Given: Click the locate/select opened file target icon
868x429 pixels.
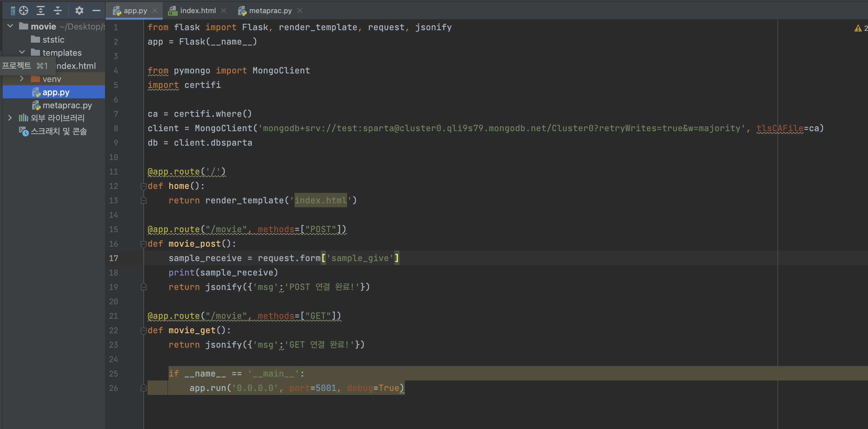Looking at the screenshot, I should pos(24,10).
